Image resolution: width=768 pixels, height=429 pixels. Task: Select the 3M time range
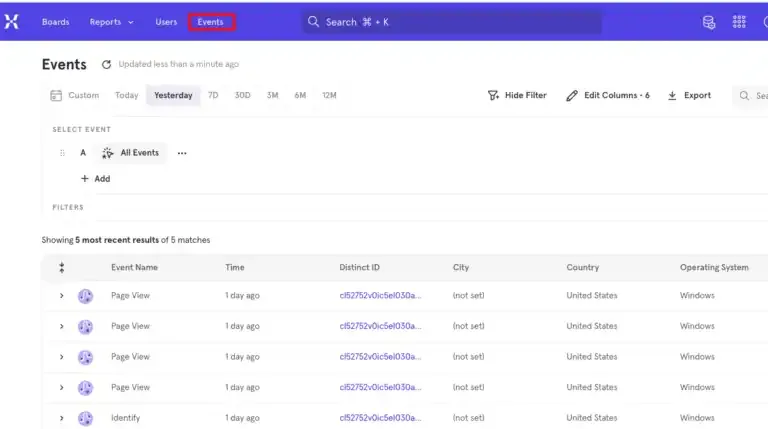(272, 95)
